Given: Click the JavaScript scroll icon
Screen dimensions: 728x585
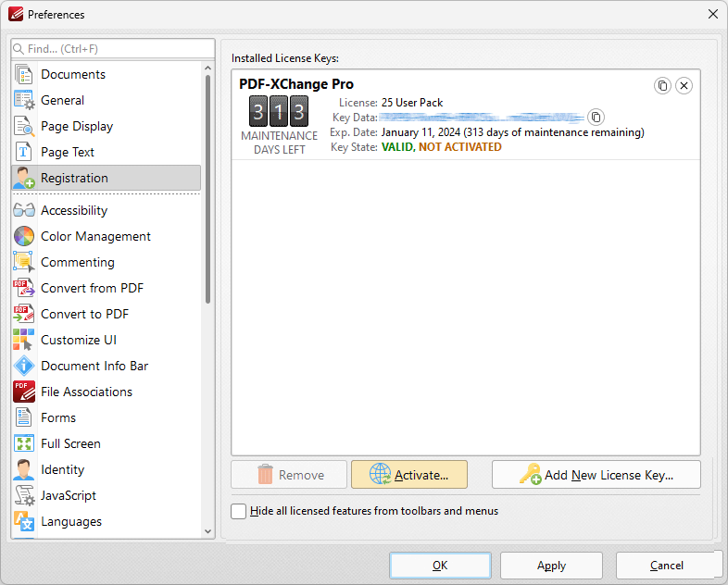Looking at the screenshot, I should pyautogui.click(x=24, y=495).
